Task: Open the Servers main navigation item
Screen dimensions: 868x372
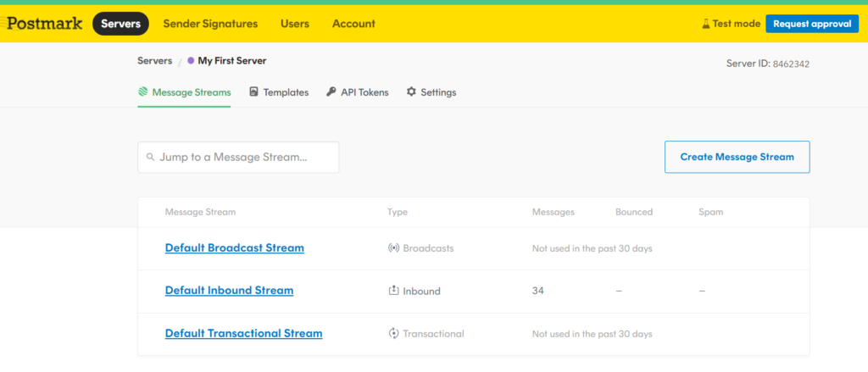Action: tap(120, 24)
